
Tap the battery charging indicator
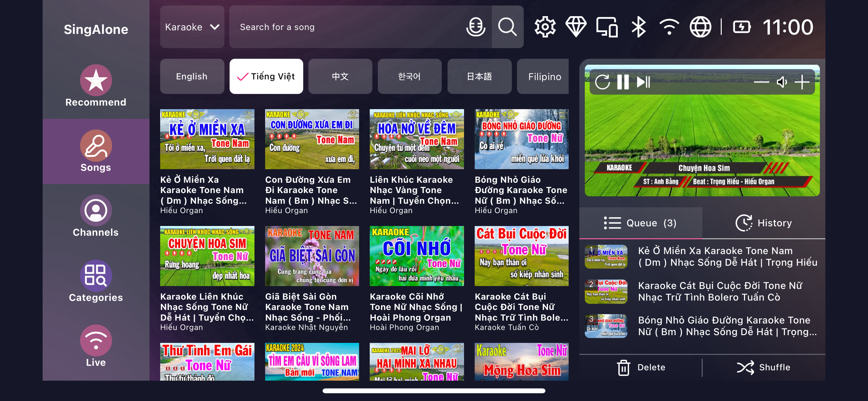742,26
